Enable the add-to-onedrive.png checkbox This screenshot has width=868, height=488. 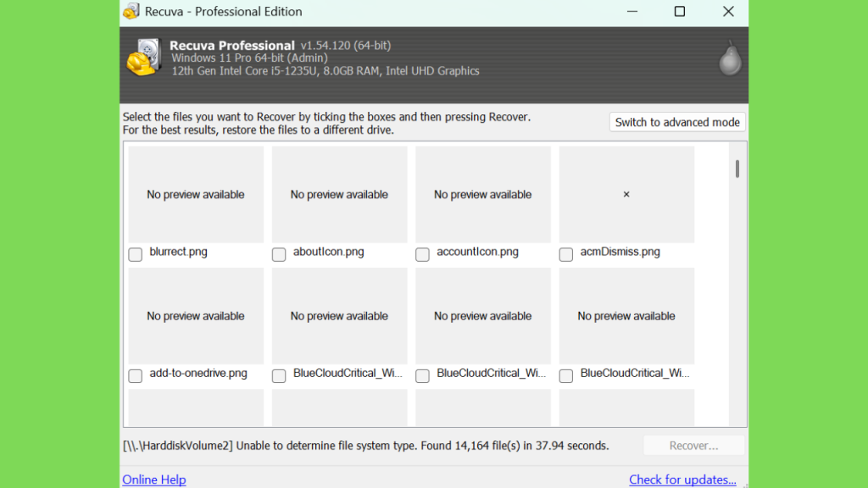pos(135,375)
